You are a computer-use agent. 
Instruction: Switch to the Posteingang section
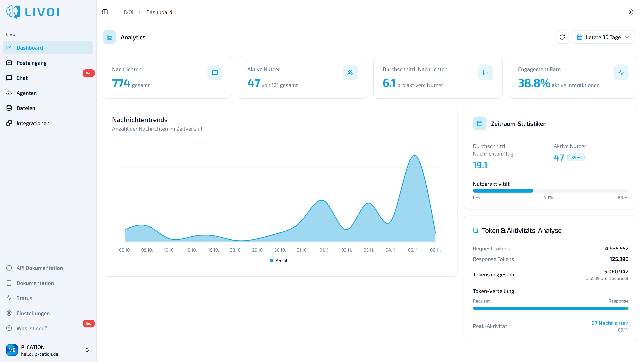(x=32, y=63)
